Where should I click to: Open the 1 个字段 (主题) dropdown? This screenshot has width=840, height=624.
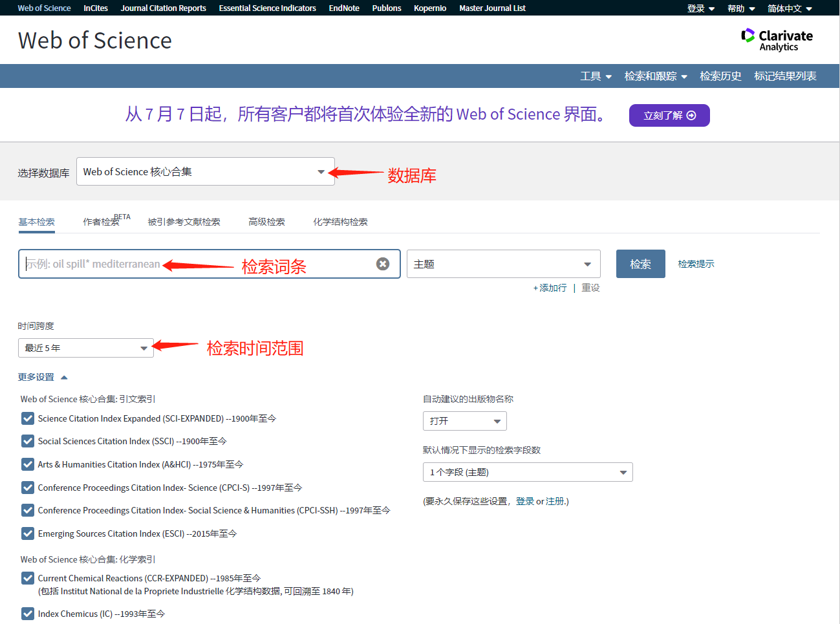click(528, 472)
